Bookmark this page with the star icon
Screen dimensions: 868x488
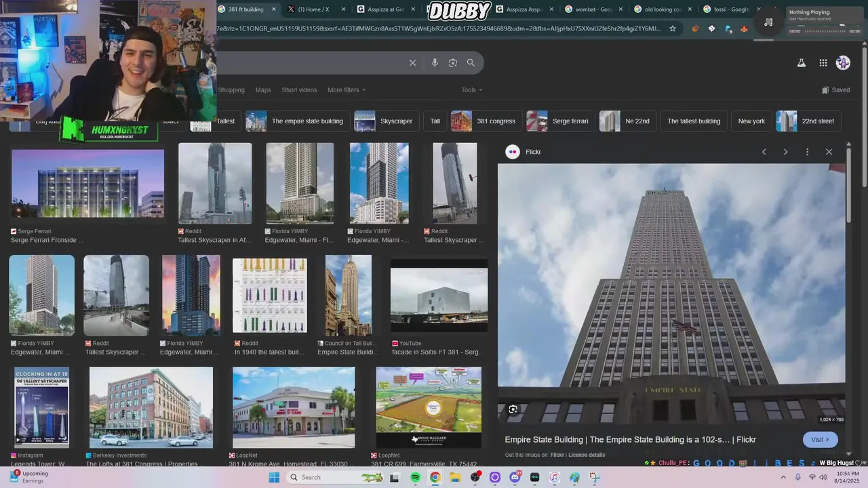tap(673, 28)
